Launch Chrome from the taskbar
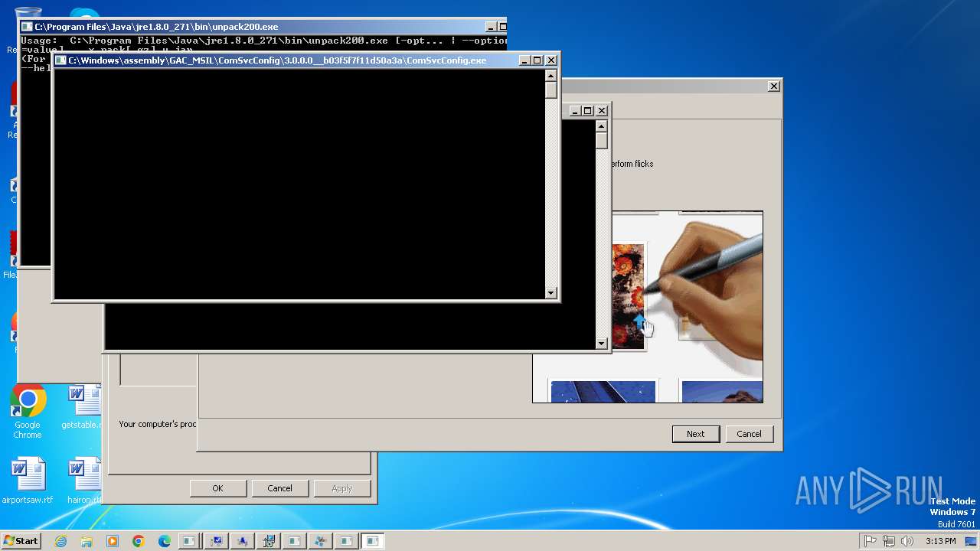Image resolution: width=980 pixels, height=551 pixels. click(x=139, y=541)
